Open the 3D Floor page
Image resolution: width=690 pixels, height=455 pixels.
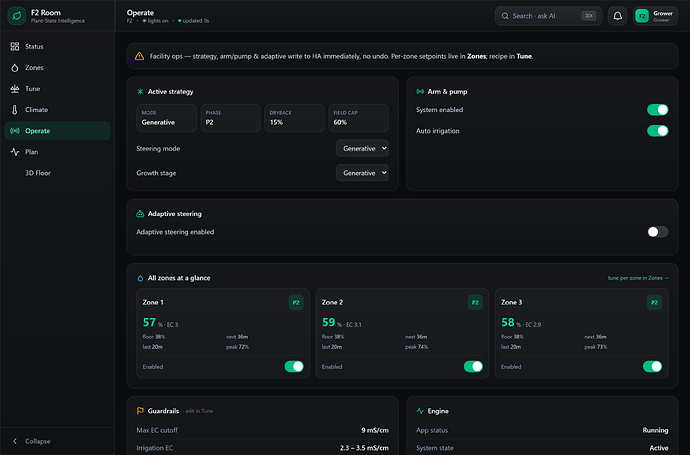(x=57, y=173)
